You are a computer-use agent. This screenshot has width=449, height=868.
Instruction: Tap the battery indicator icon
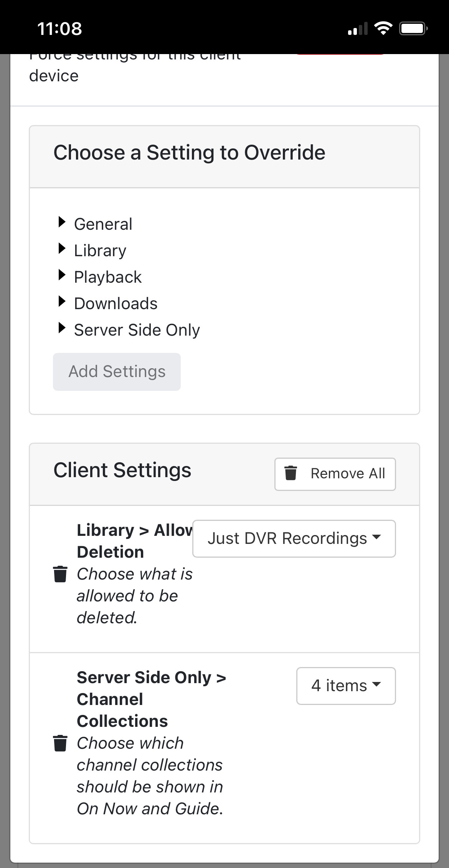pos(413,29)
